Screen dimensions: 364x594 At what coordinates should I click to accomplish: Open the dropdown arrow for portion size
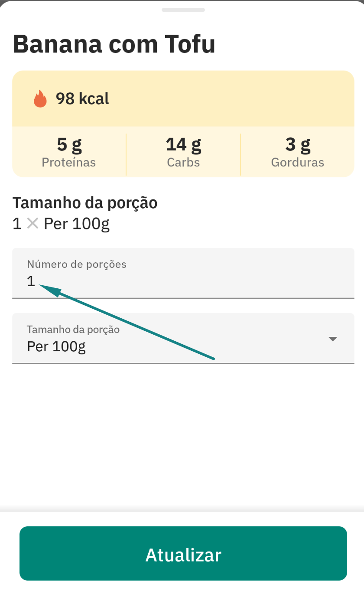[x=332, y=339]
